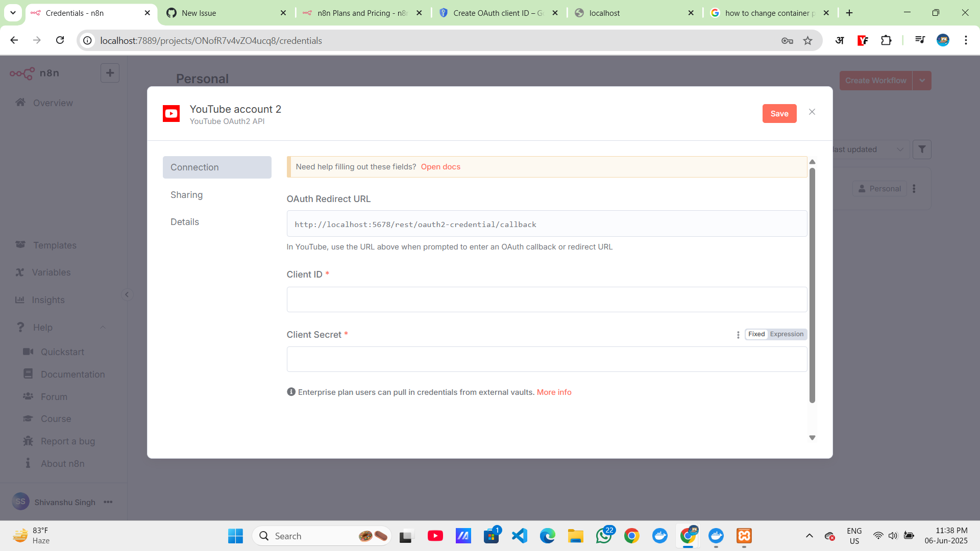Open the YouTube OAuth2 API documentation via Open docs

(440, 167)
